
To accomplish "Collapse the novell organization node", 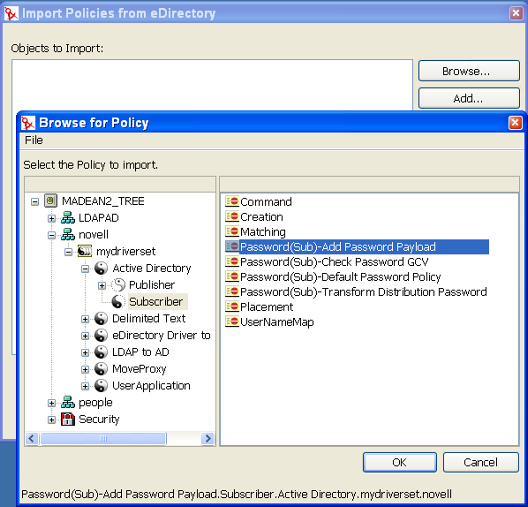I will point(52,235).
